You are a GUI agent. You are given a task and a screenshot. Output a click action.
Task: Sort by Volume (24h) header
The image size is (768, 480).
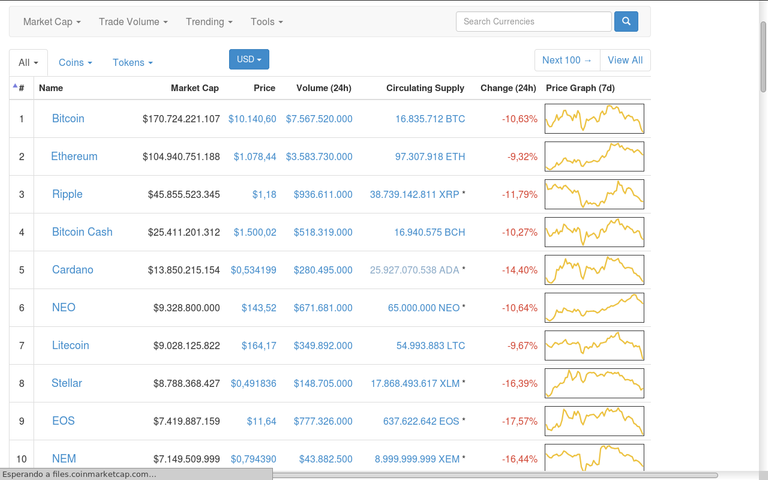(324, 88)
